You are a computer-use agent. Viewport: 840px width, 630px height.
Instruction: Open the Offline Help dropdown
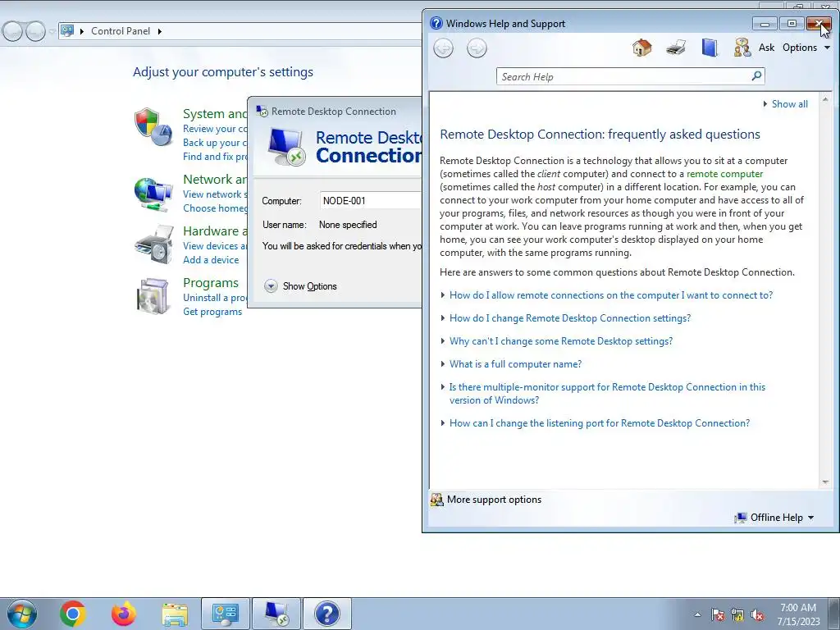point(774,518)
